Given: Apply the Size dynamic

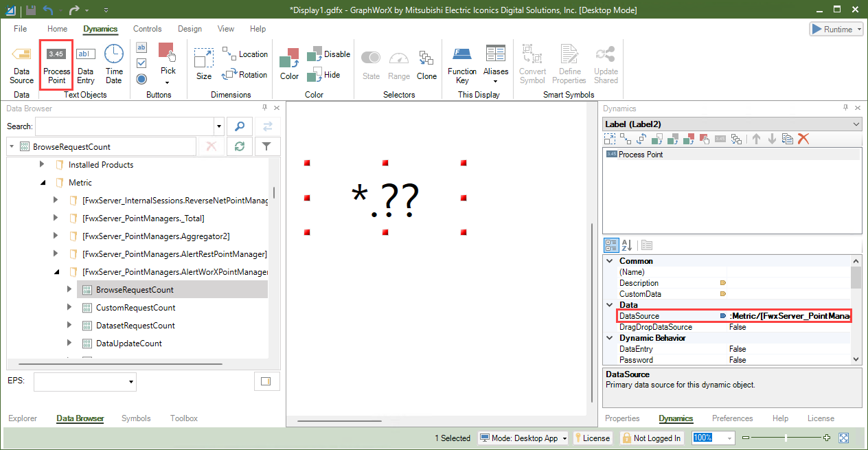Looking at the screenshot, I should tap(204, 65).
